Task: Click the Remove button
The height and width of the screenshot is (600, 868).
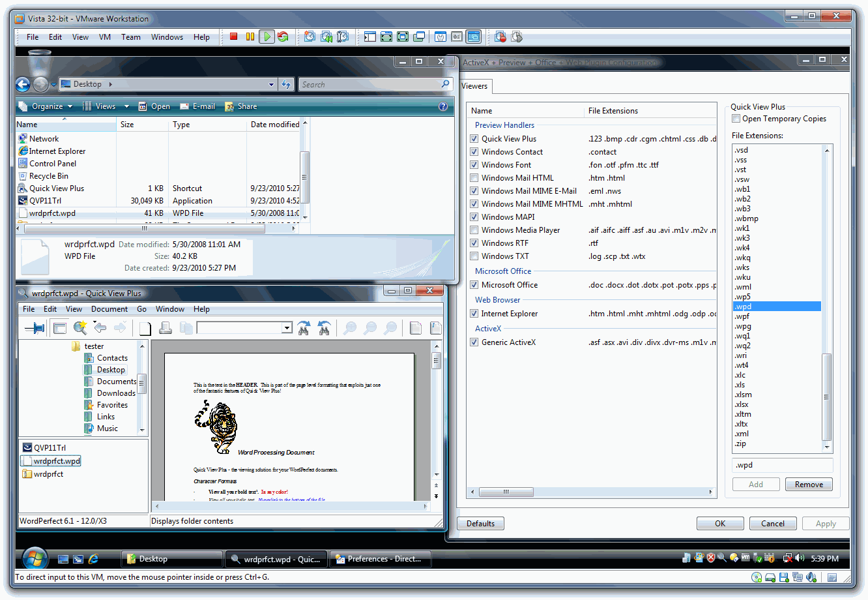Action: (x=809, y=485)
